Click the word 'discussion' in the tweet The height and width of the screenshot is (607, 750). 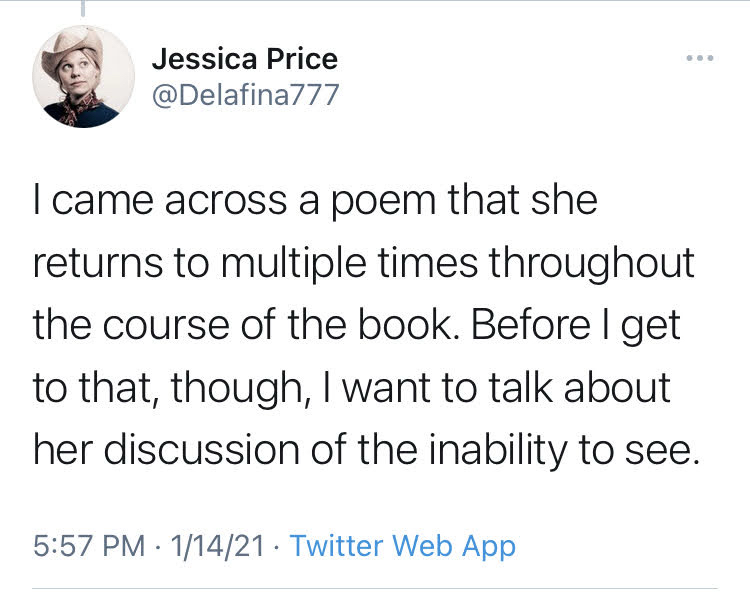point(197,451)
